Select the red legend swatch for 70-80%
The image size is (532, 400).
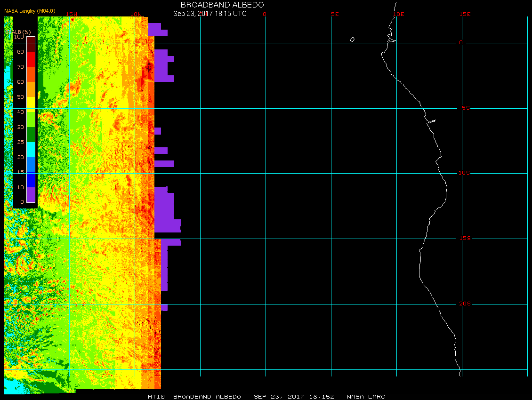click(x=31, y=59)
